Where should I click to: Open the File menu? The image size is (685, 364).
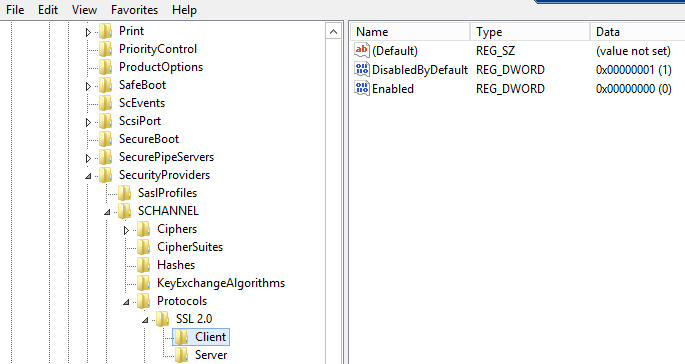[x=15, y=10]
